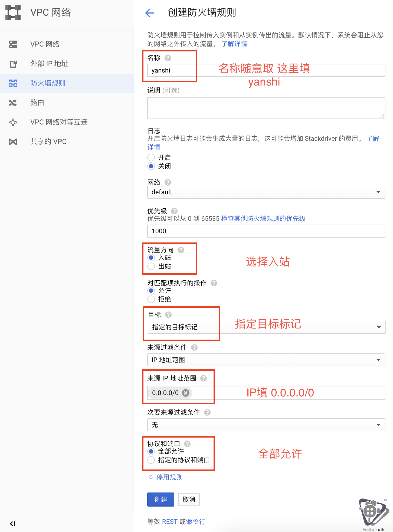Open the 了解详情 link in the description
This screenshot has height=532, width=393.
234,44
